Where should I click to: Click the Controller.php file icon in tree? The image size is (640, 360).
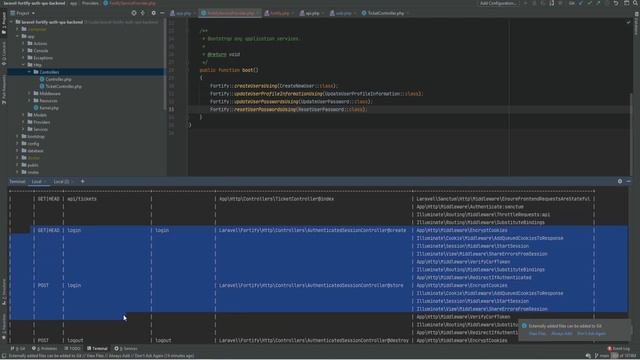tap(42, 79)
